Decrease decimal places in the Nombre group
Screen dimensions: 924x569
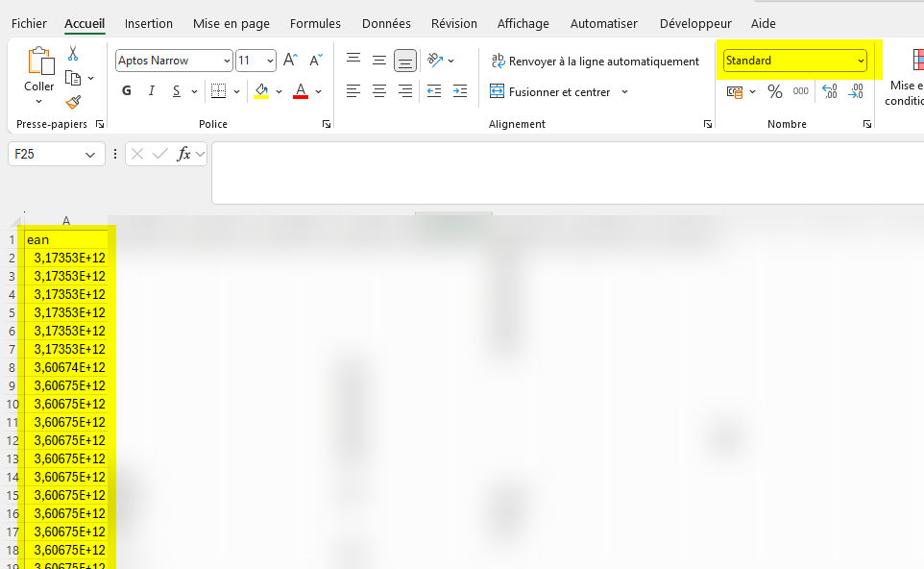tap(855, 91)
